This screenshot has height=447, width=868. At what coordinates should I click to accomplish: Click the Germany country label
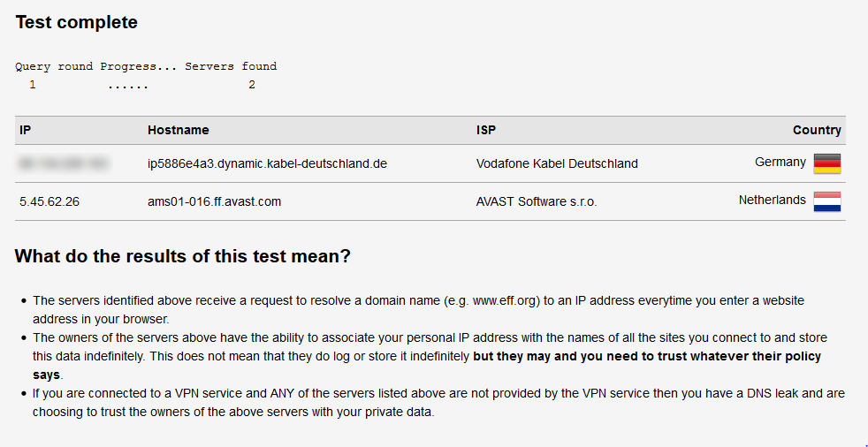780,162
